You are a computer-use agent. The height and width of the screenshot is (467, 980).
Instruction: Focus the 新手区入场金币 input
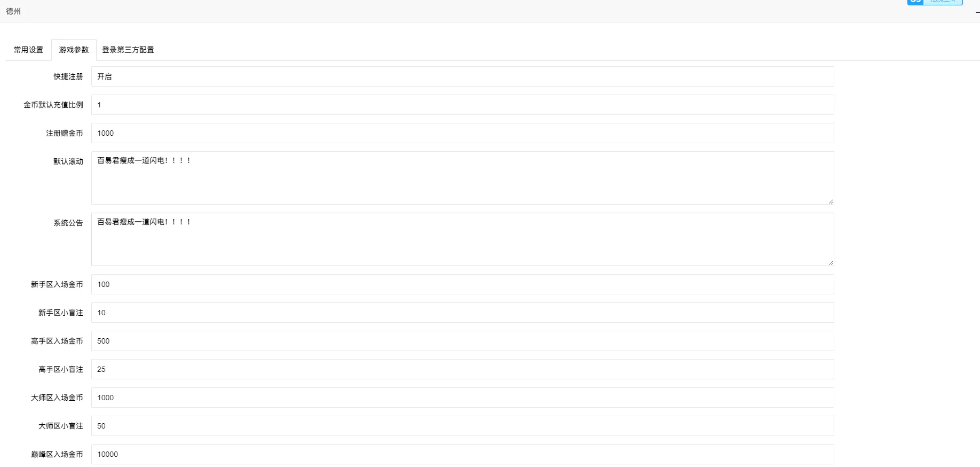(462, 284)
